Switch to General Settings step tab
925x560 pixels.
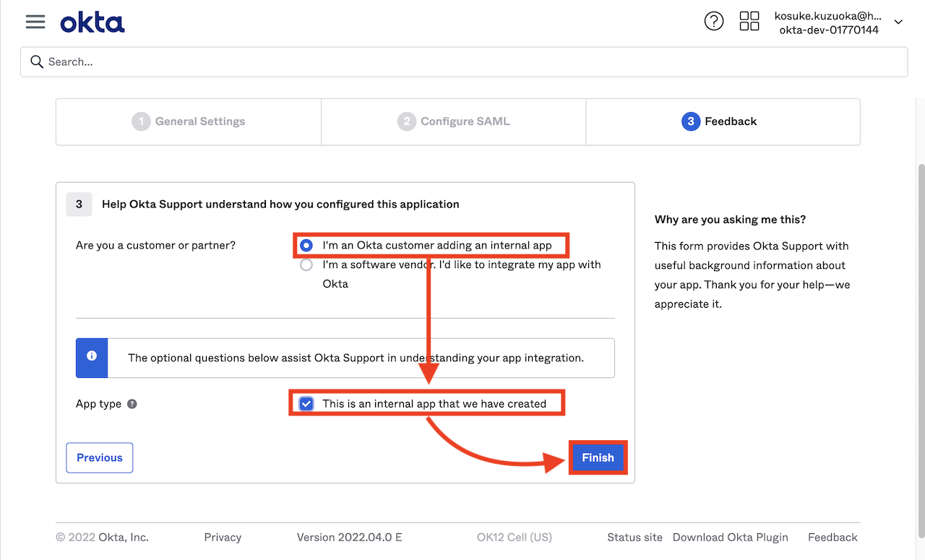189,121
